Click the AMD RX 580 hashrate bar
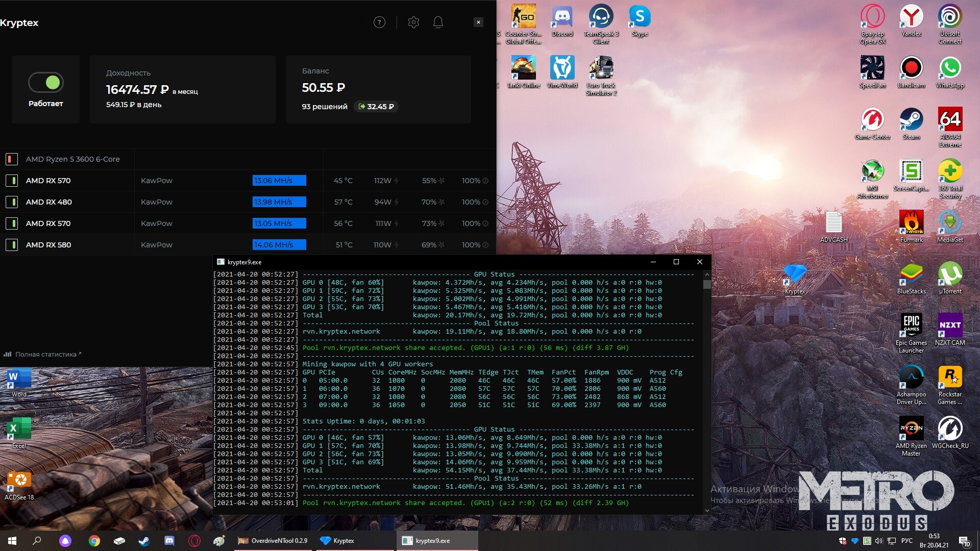The height and width of the screenshot is (551, 980). 279,245
